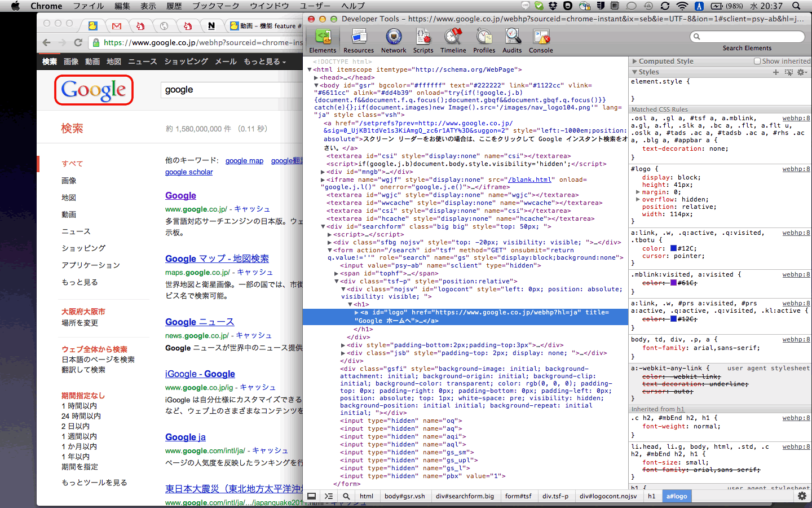Click the Apple menu icon
The width and height of the screenshot is (812, 508).
(x=16, y=6)
